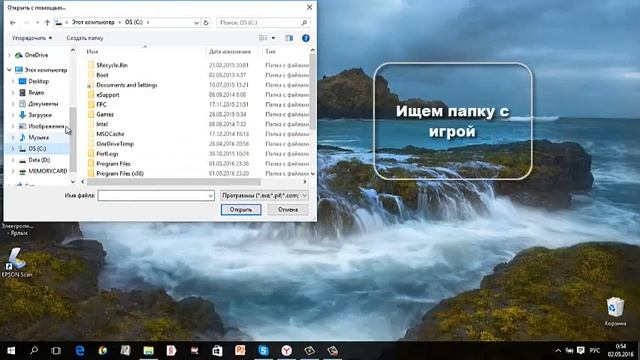Select MEMORYCARD in the navigation tree
The width and height of the screenshot is (640, 360).
(48, 171)
